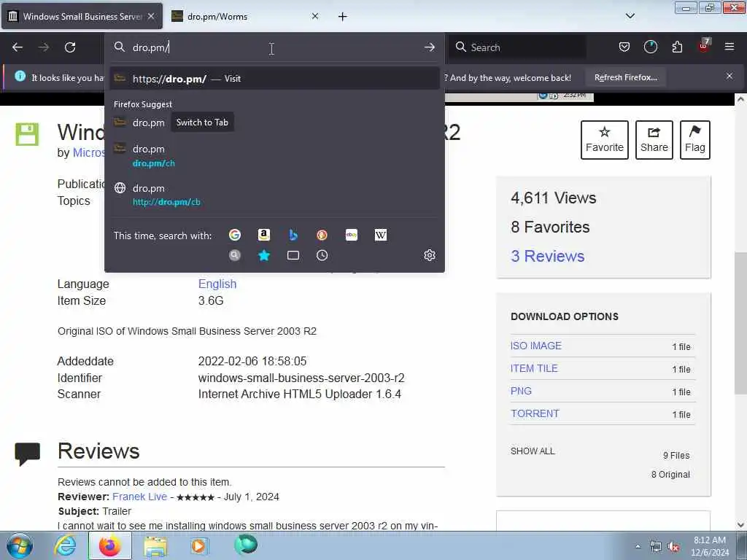Select https://dro.pm/ Visit suggestion
This screenshot has width=747, height=560.
[274, 79]
